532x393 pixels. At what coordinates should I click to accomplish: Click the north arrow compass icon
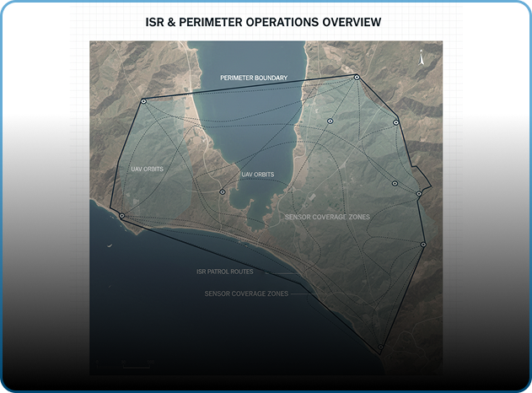pyautogui.click(x=421, y=57)
